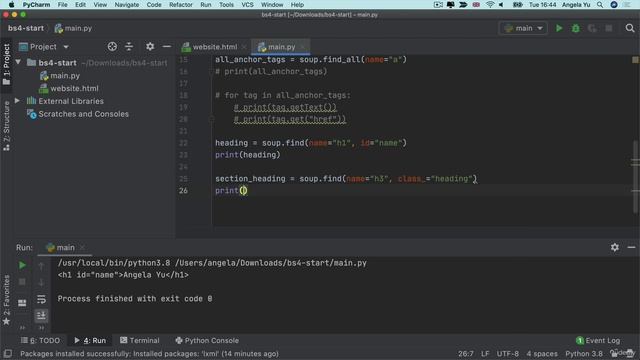Open the Terminal tool window
Image resolution: width=640 pixels, height=360 pixels.
[140, 340]
